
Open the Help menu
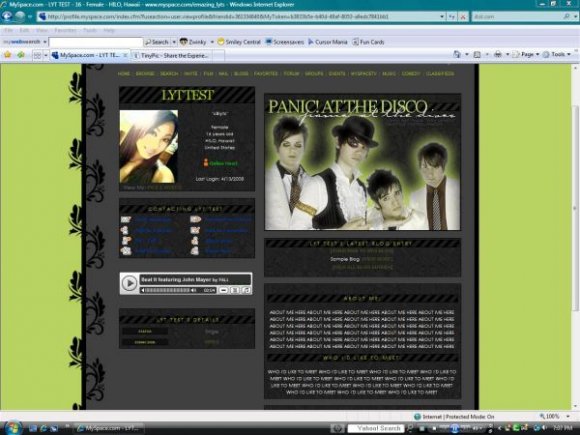pyautogui.click(x=109, y=30)
